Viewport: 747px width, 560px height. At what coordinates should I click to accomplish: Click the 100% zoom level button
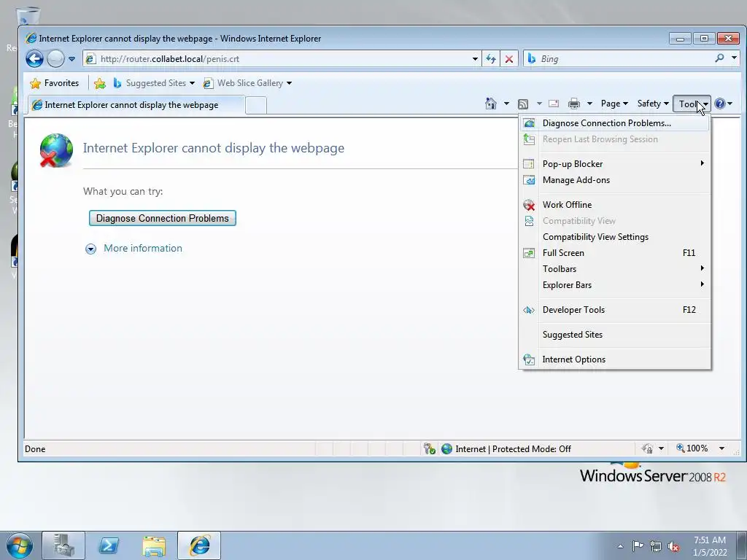[692, 448]
